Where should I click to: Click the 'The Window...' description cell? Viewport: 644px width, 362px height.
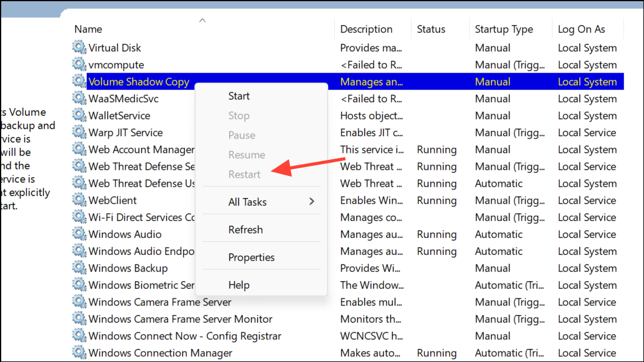tap(372, 285)
